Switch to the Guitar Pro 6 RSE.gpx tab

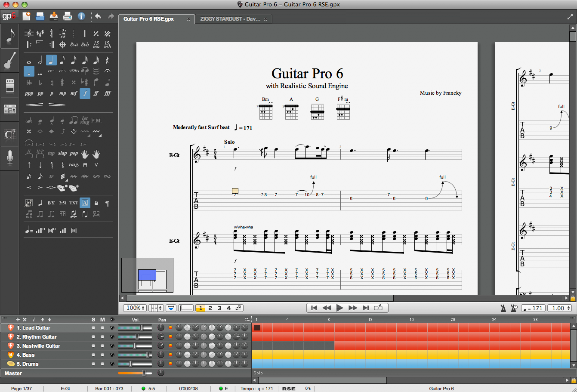click(148, 19)
